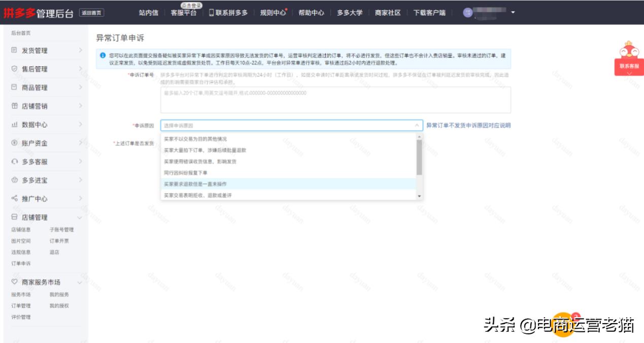The width and height of the screenshot is (644, 343).
Task: Click the user avatar in header
Action: point(468,13)
